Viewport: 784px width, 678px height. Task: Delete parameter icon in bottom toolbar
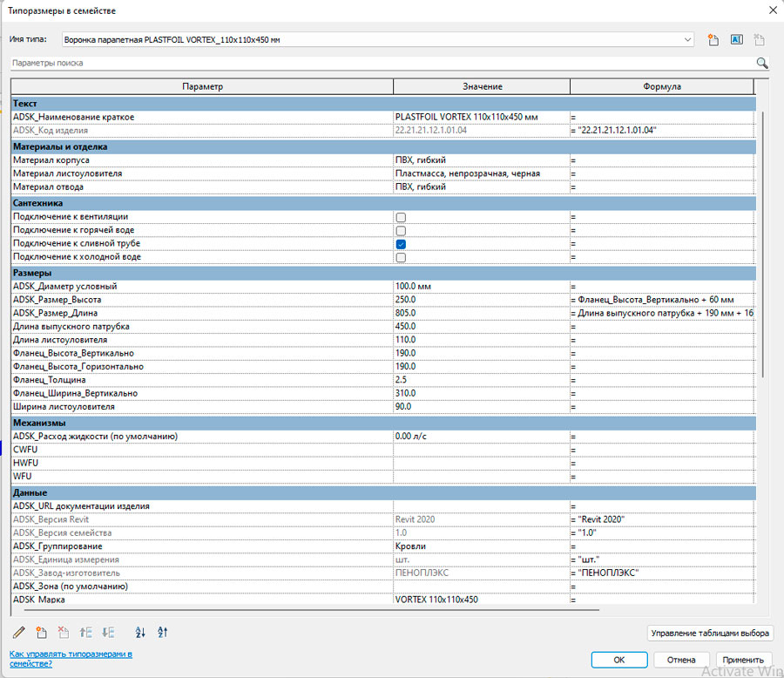(x=64, y=633)
